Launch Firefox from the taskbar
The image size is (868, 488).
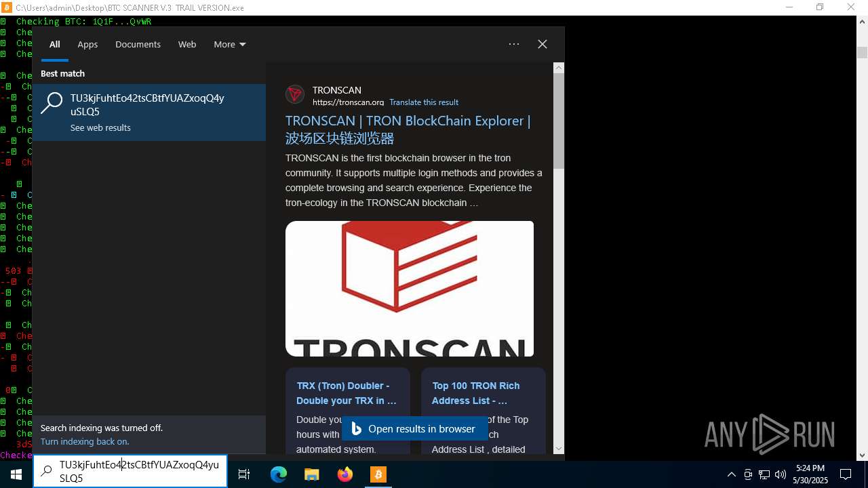pyautogui.click(x=345, y=474)
